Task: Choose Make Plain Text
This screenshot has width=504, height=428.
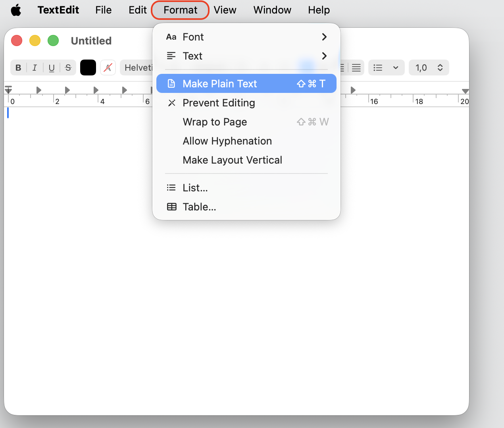Action: click(x=246, y=84)
